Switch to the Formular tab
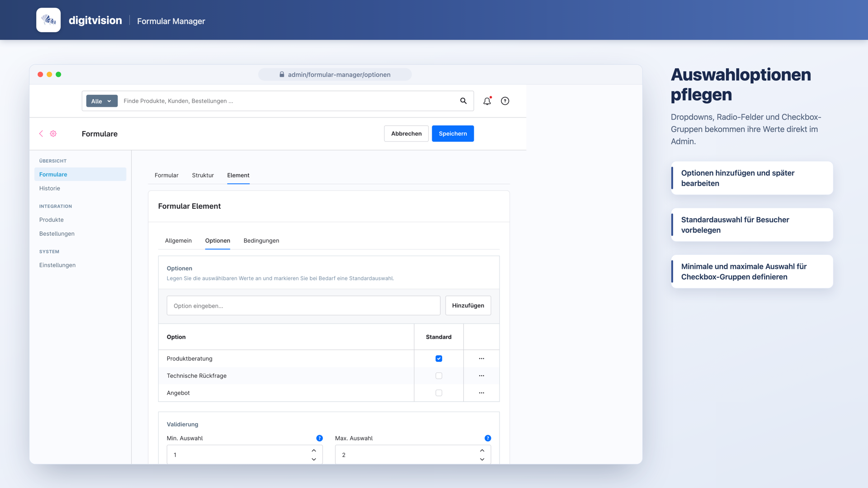Screen dimensions: 868x488 166,175
